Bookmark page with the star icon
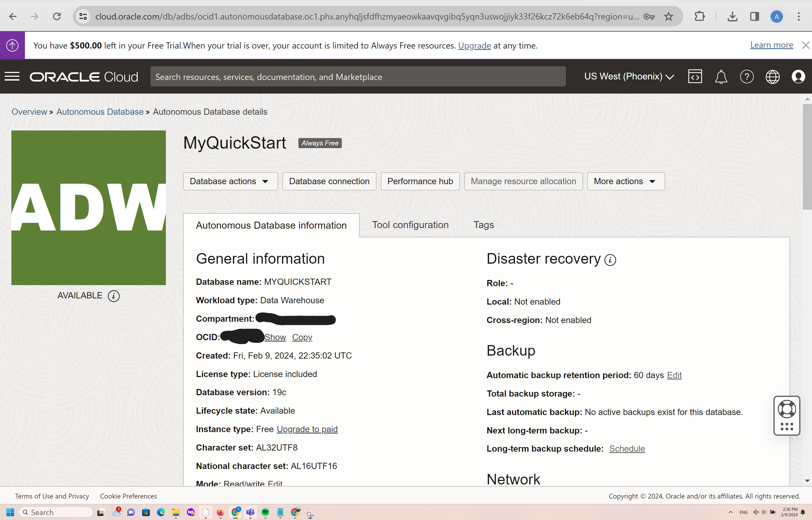Screen dimensions: 812x520 click(669, 16)
